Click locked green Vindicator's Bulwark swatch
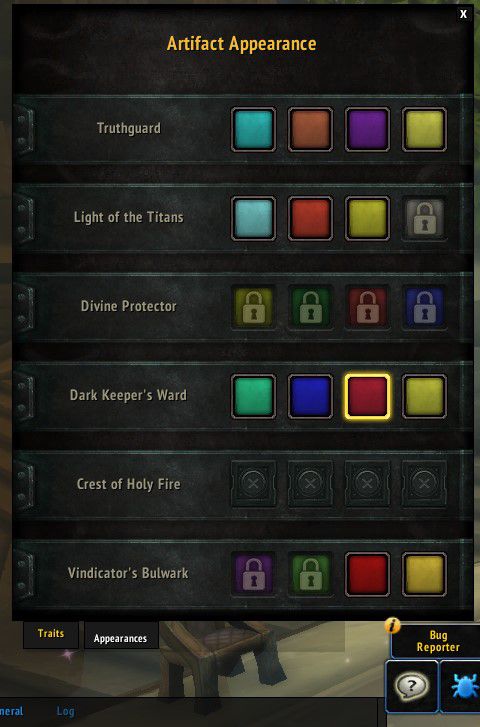 310,574
